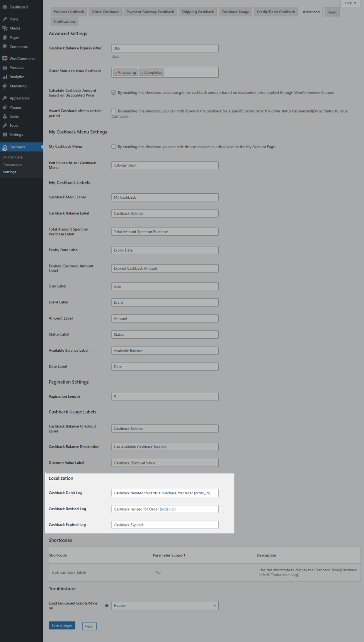
Task: Switch to the Shipping Cashback tab
Action: tap(198, 12)
